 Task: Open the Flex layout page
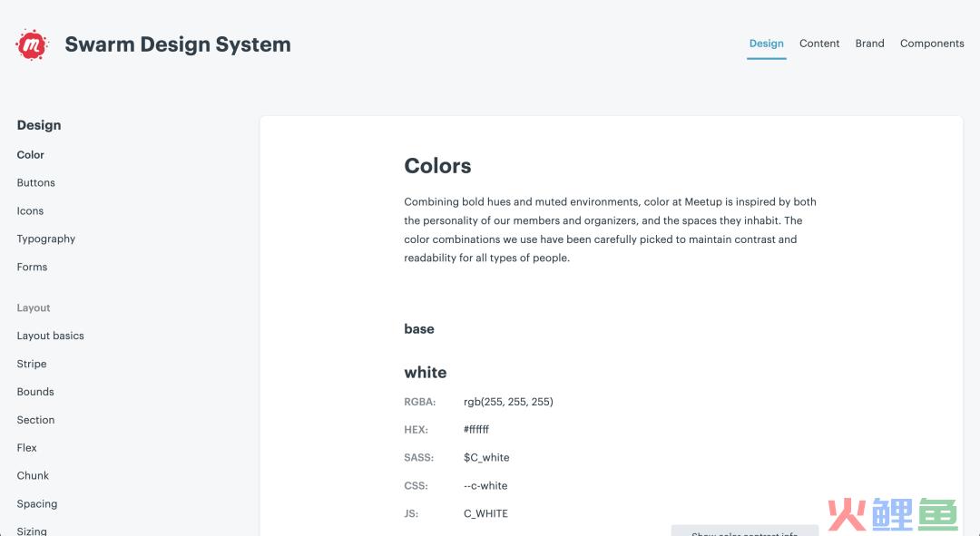pos(27,447)
